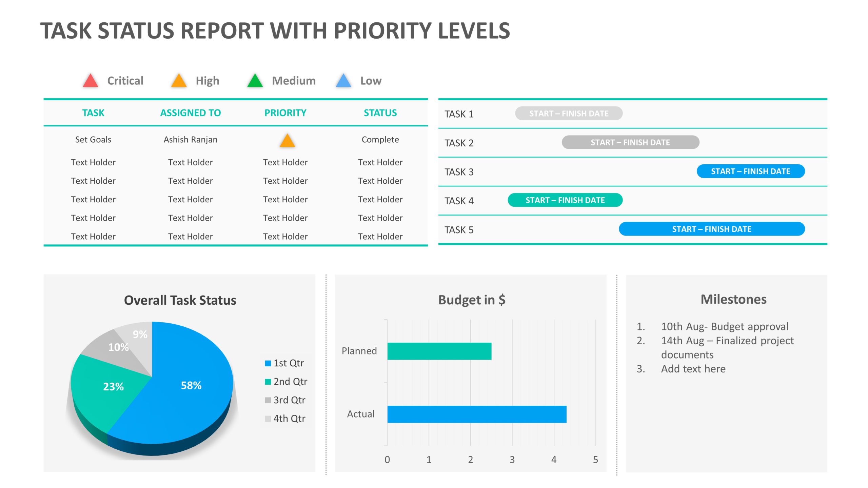Image resolution: width=868 pixels, height=488 pixels.
Task: Select the 58% pie chart slice
Action: (191, 385)
